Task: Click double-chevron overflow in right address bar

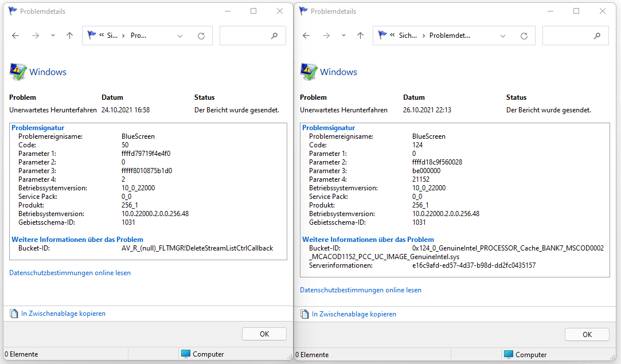Action: click(x=392, y=35)
